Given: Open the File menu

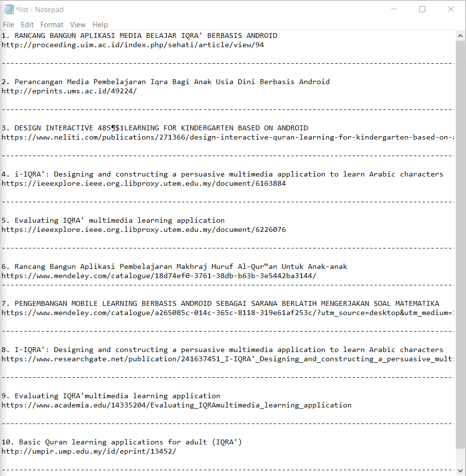Looking at the screenshot, I should coord(8,25).
